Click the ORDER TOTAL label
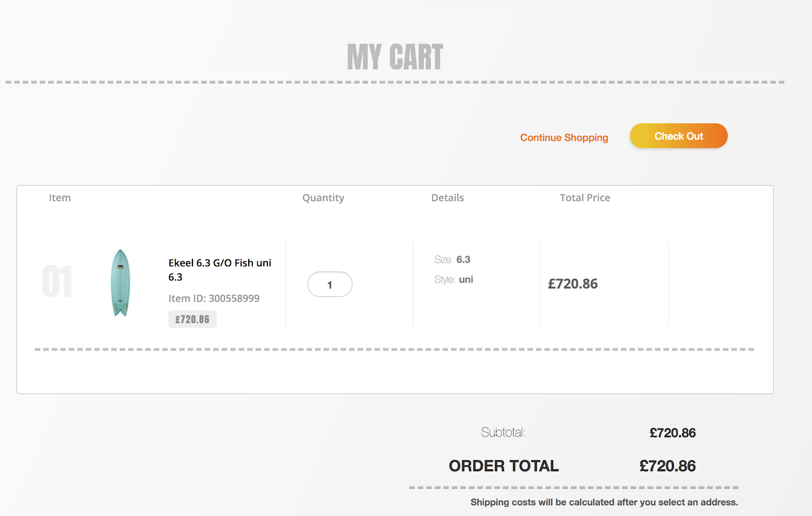Screen dimensions: 812x516 503,466
